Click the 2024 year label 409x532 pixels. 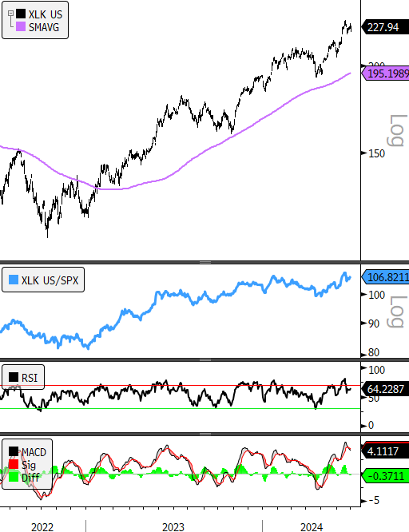point(312,527)
